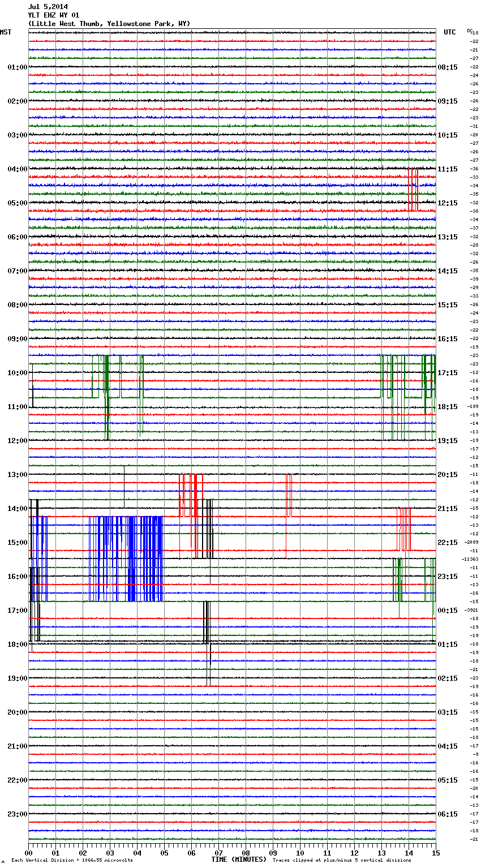Select the MST time label "01:00"
The width and height of the screenshot is (481, 868).
point(18,67)
